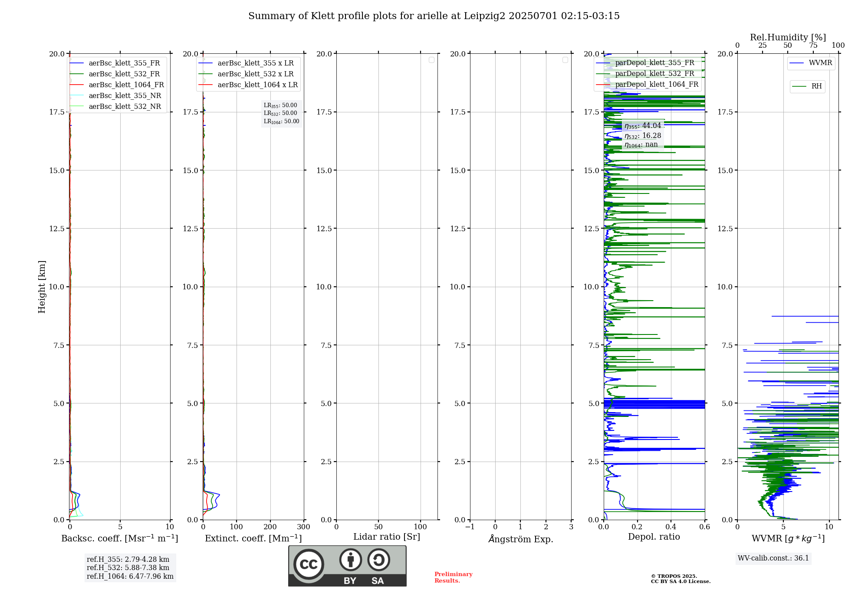Click the CC BY SA 4.0 License text
The height and width of the screenshot is (590, 868).
(681, 581)
